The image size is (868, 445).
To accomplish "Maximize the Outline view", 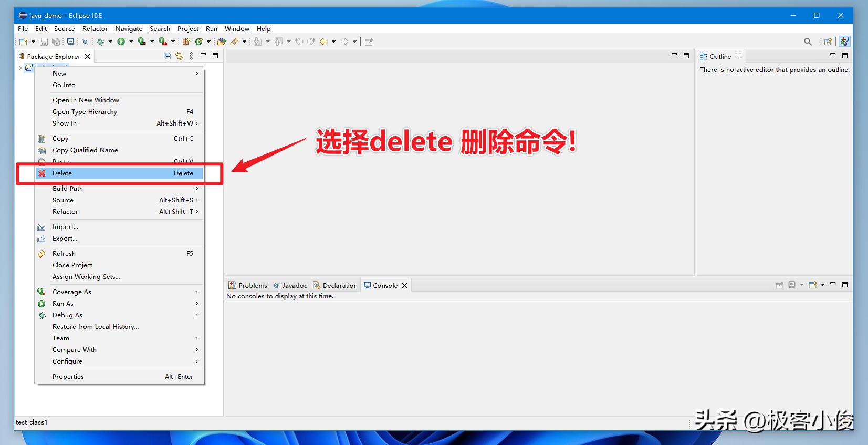I will pos(845,55).
